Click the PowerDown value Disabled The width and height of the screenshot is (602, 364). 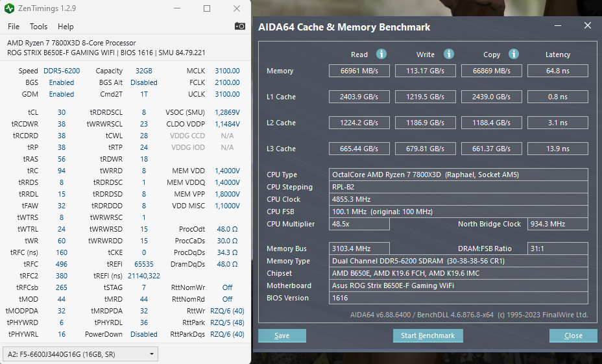(143, 334)
